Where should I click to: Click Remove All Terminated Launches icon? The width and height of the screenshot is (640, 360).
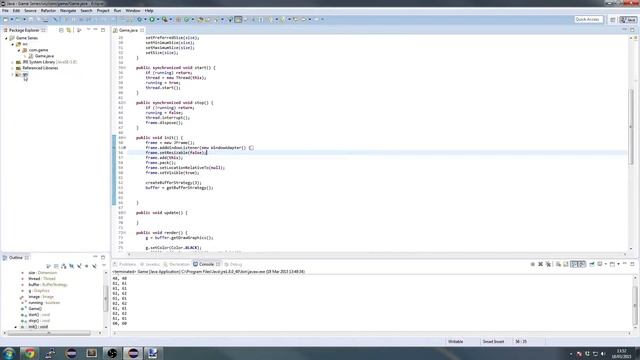tap(548, 264)
